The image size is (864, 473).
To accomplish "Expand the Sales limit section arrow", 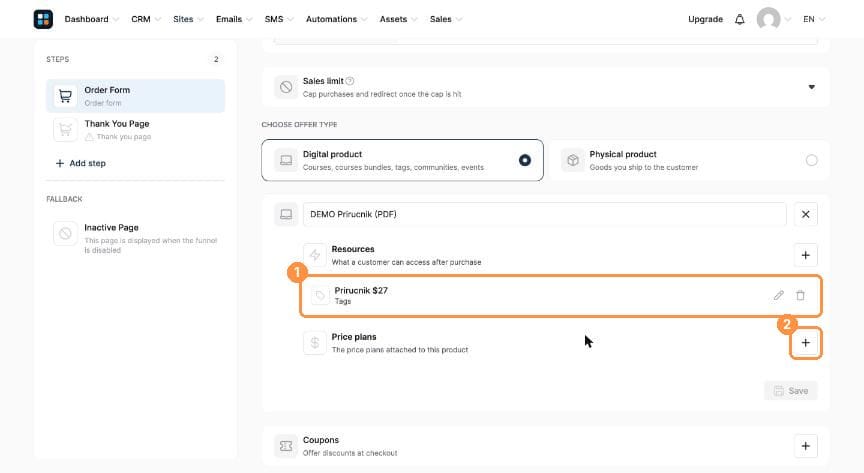I will pos(812,87).
